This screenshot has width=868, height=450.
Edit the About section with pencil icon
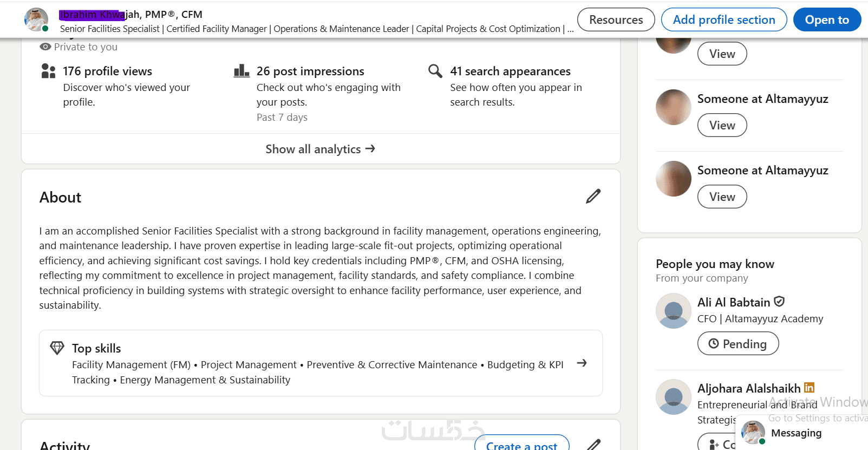pyautogui.click(x=593, y=197)
